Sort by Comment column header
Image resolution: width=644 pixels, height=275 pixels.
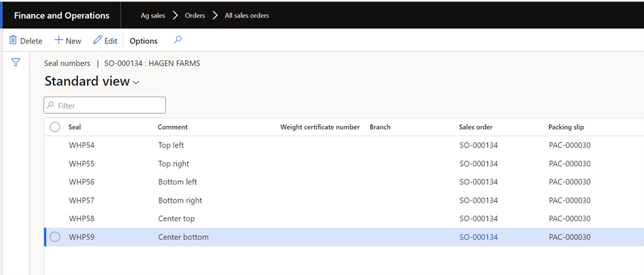pos(173,128)
